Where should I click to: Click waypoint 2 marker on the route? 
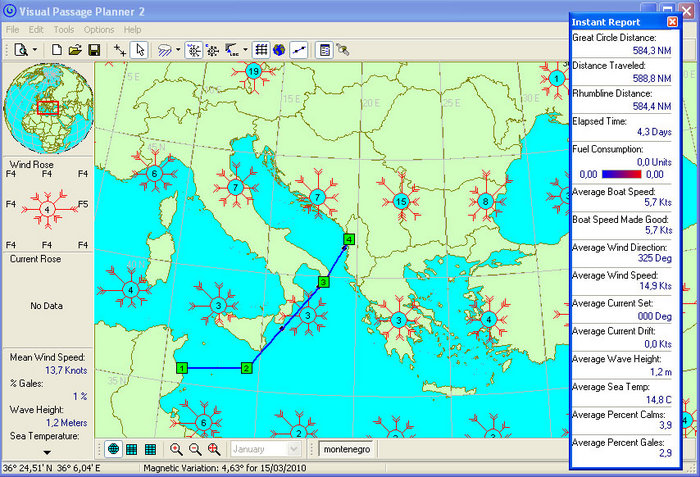pos(246,368)
